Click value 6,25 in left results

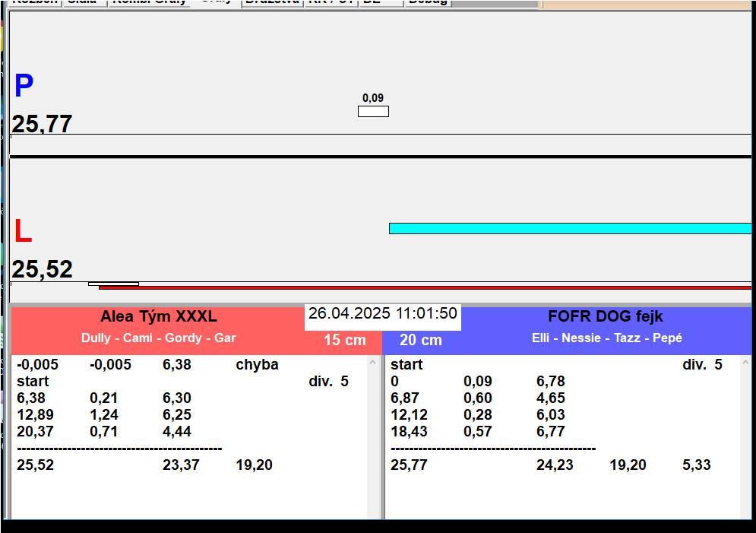(x=177, y=414)
